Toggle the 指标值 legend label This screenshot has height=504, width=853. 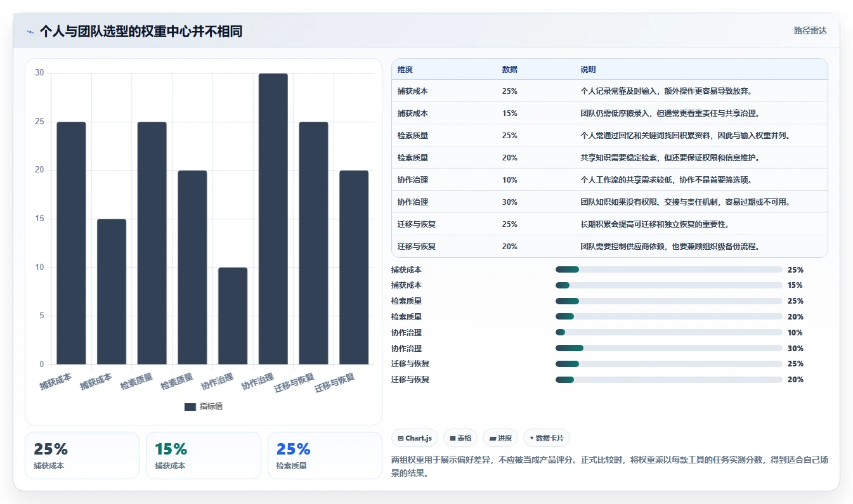[211, 406]
